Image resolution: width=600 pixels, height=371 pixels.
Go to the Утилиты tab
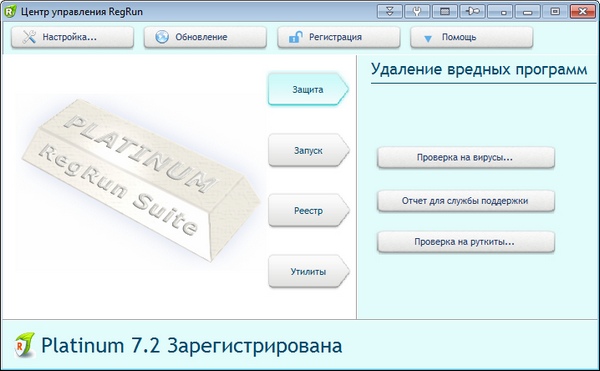point(308,272)
